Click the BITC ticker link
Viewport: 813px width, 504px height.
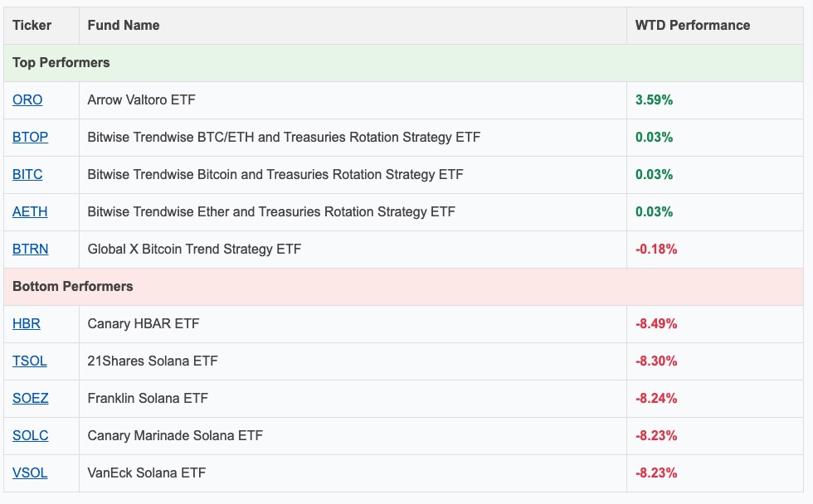click(27, 174)
